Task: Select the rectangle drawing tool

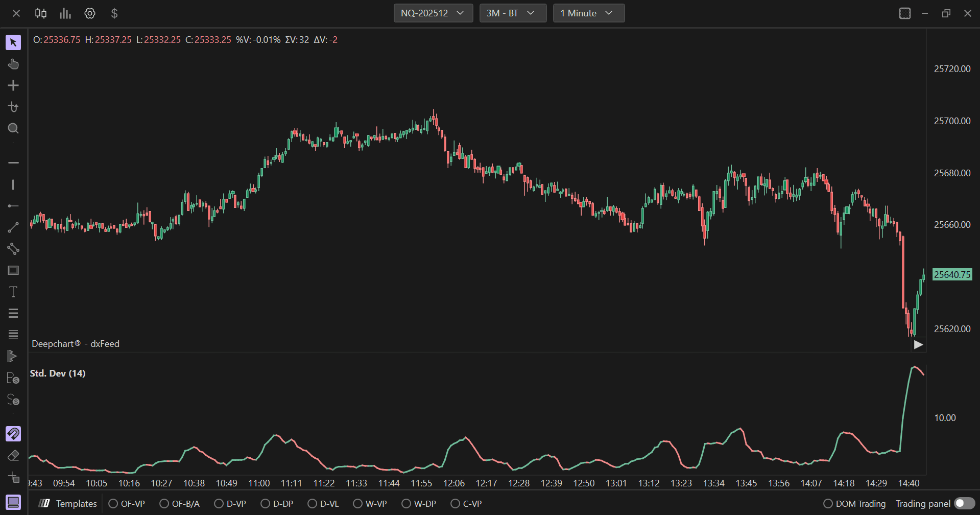Action: [13, 270]
